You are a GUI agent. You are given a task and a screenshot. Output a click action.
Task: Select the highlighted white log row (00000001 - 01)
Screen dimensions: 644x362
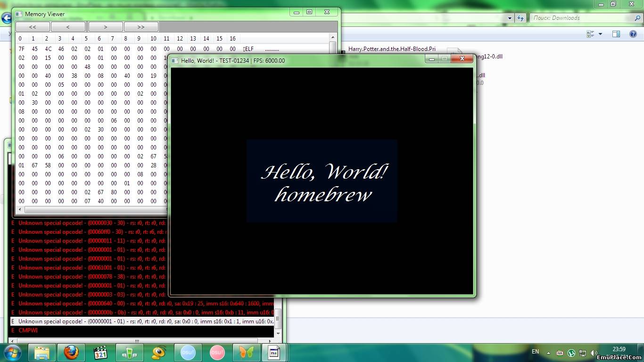pyautogui.click(x=142, y=321)
